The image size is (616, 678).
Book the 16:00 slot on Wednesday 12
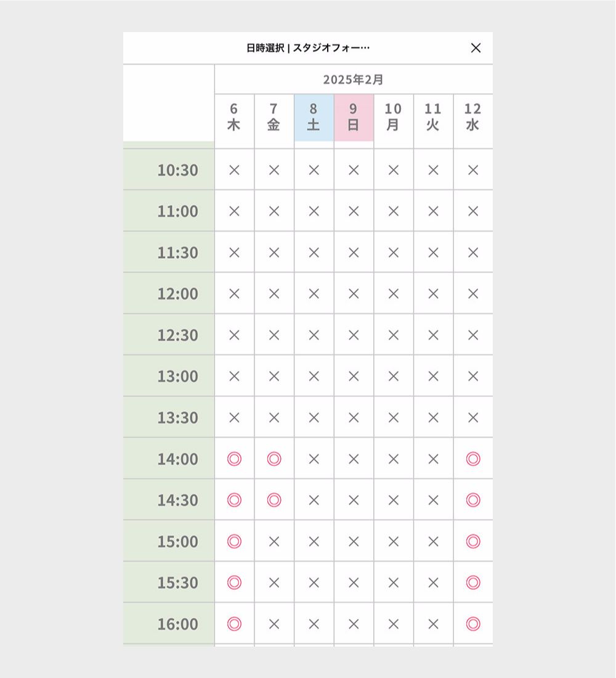coord(473,624)
